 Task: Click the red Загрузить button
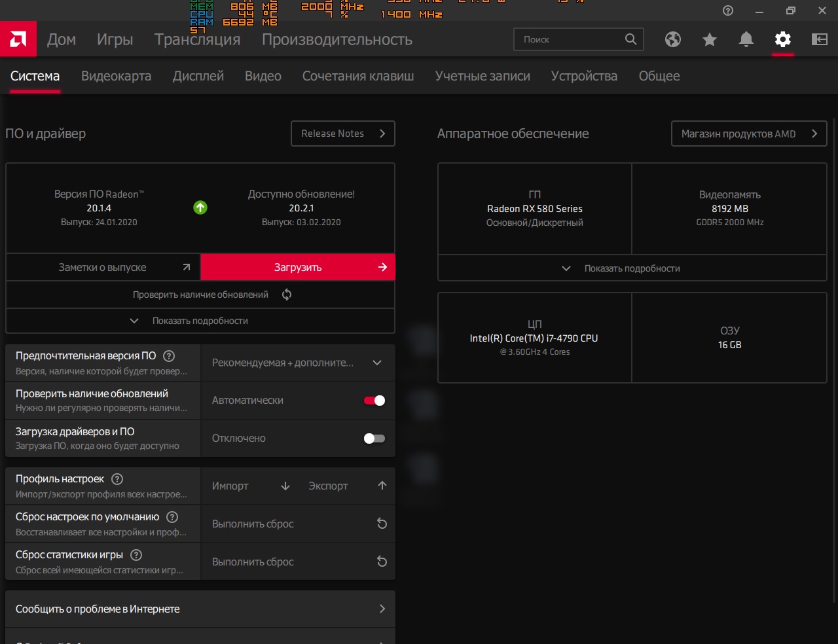click(x=298, y=267)
